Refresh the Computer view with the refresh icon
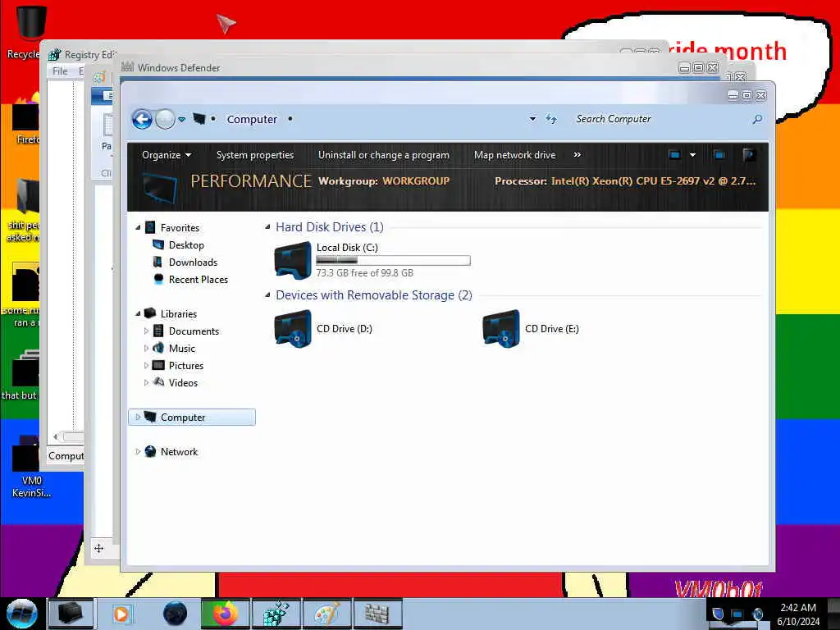The width and height of the screenshot is (840, 630). 551,119
